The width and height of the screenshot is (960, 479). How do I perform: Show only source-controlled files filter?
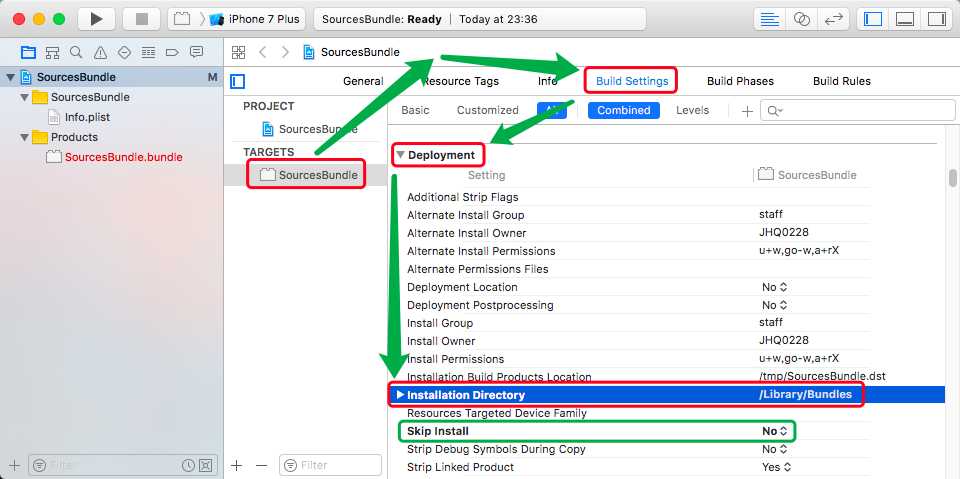[x=206, y=466]
